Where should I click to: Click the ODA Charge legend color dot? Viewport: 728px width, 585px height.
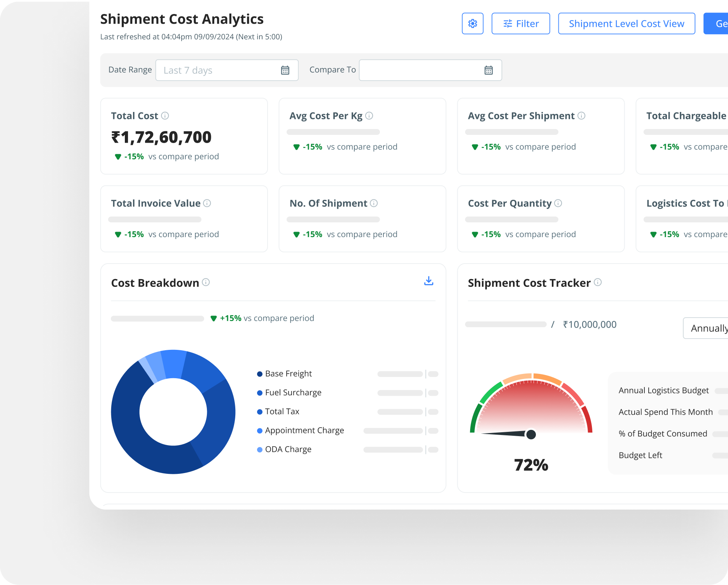pyautogui.click(x=260, y=450)
